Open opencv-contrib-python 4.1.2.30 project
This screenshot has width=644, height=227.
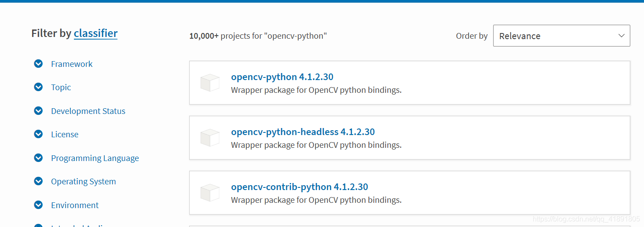pyautogui.click(x=299, y=187)
